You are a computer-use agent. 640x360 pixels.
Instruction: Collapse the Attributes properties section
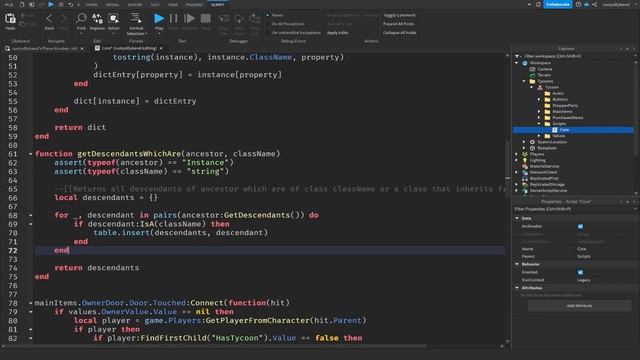(x=517, y=288)
